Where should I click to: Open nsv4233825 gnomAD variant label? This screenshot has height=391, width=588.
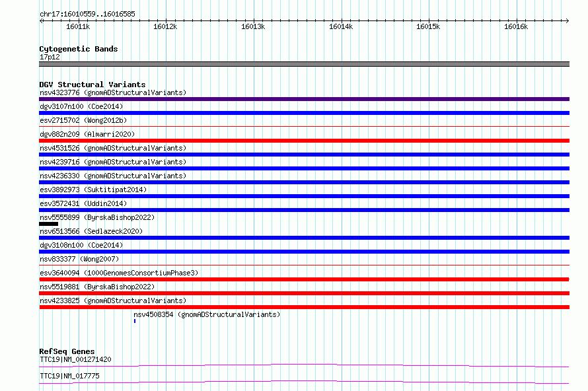(113, 301)
